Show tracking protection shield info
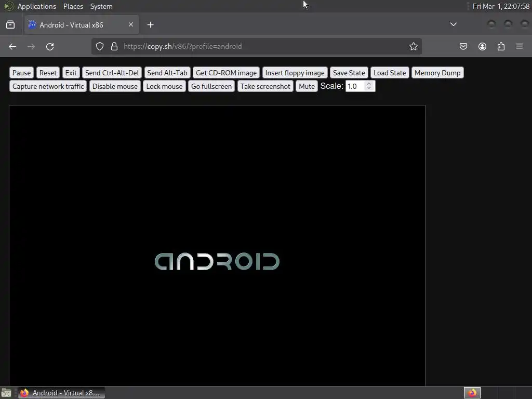 click(100, 46)
